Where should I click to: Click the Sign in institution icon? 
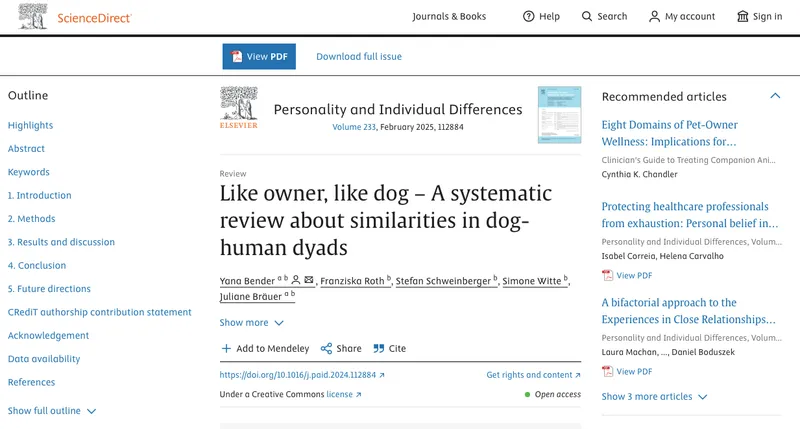[742, 16]
